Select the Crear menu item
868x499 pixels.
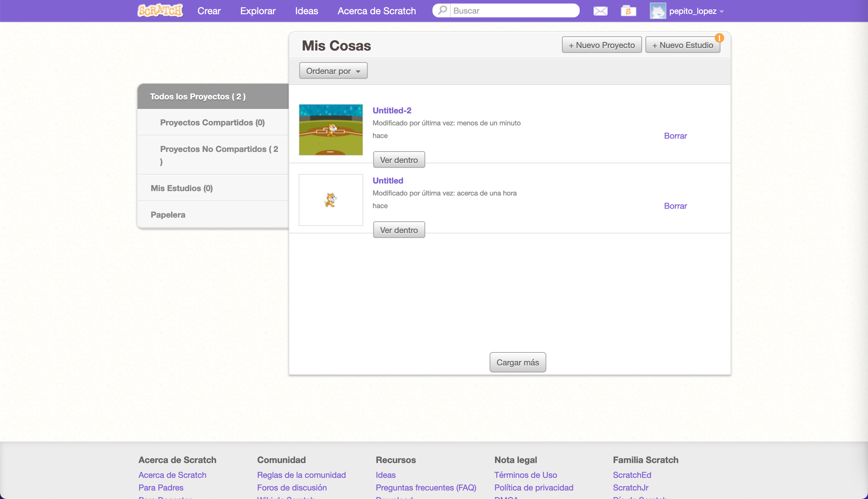(x=209, y=11)
